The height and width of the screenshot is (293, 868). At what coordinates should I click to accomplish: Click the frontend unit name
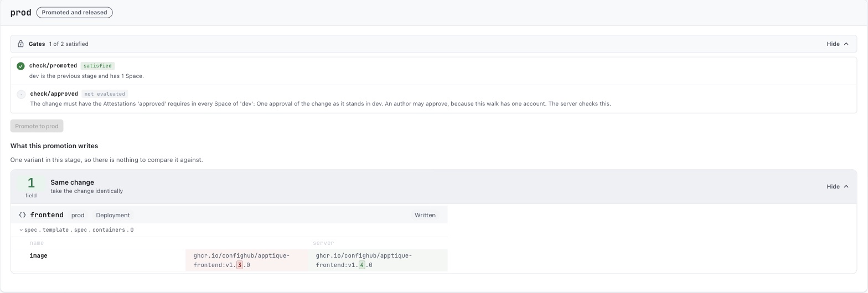pyautogui.click(x=46, y=215)
